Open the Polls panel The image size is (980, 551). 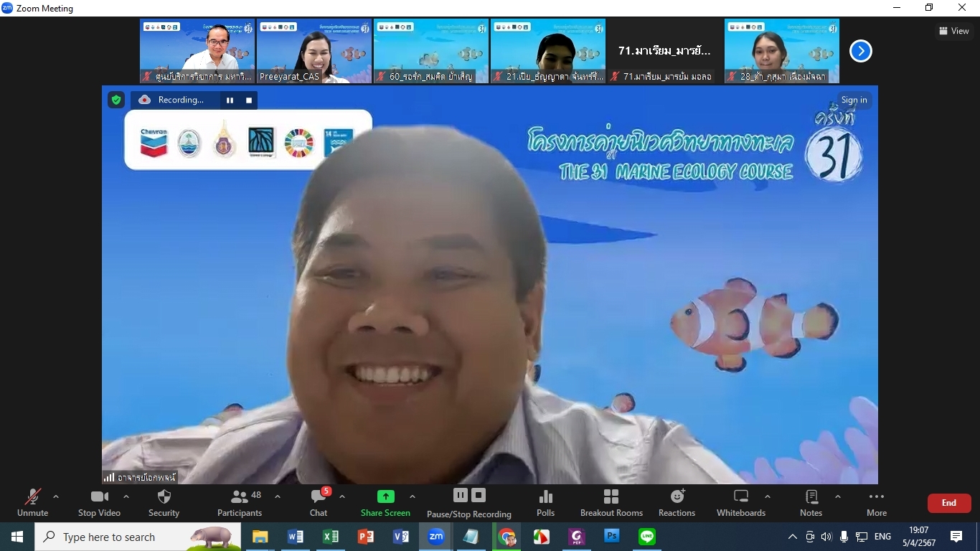545,502
